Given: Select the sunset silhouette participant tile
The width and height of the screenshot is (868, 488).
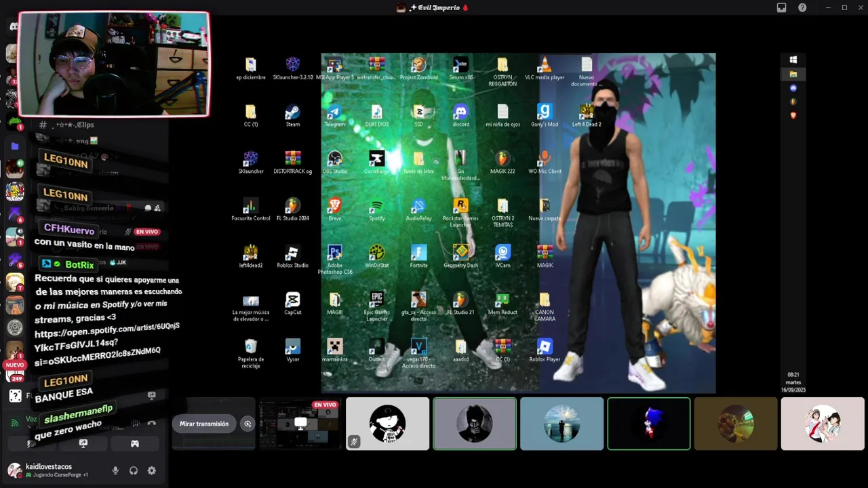Looking at the screenshot, I should point(562,424).
